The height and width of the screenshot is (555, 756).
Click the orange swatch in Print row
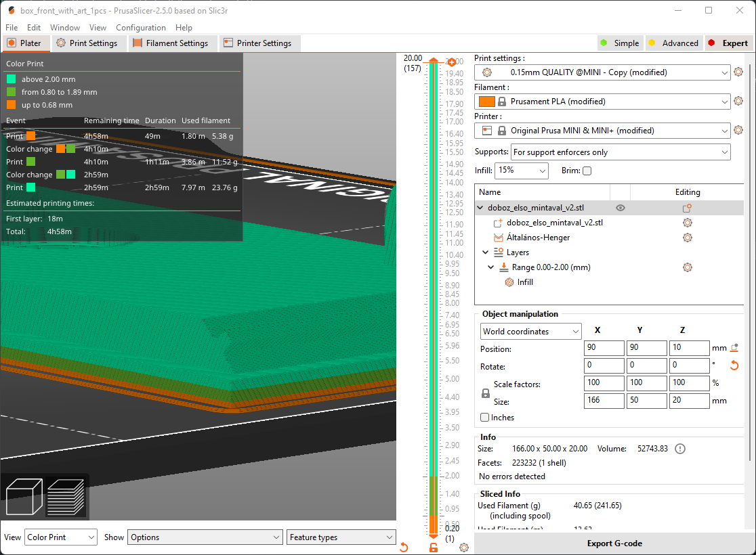pyautogui.click(x=31, y=136)
